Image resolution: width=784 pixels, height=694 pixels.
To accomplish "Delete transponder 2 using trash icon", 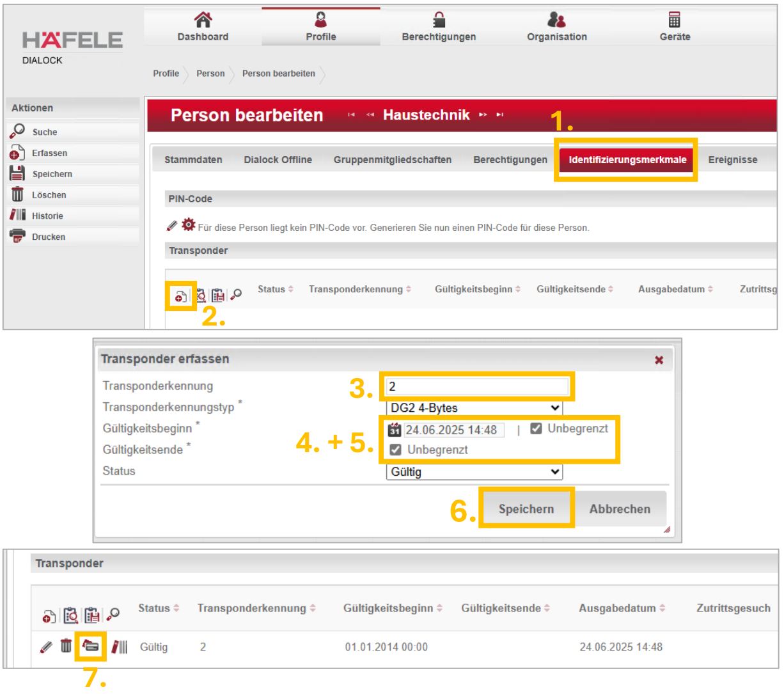I will [x=66, y=646].
